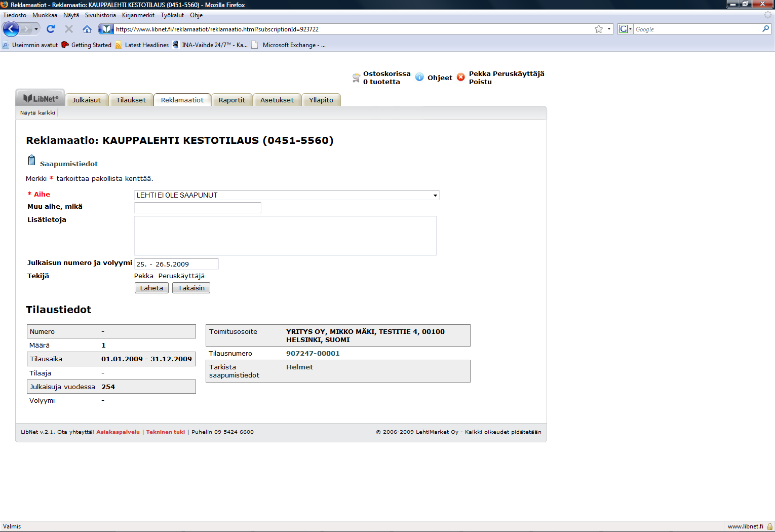Screen dimensions: 775x532
Task: Switch to the Asetukset tab
Action: [277, 100]
